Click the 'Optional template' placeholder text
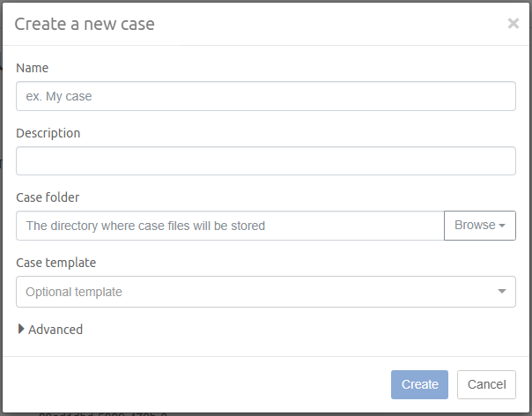Viewport: 532px width, 416px height. pos(74,292)
